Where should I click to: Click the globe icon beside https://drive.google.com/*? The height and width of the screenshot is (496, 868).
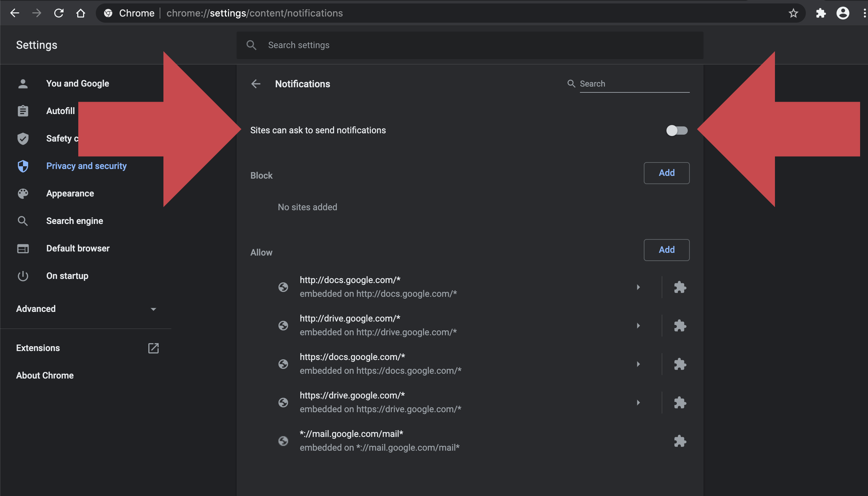[283, 403]
